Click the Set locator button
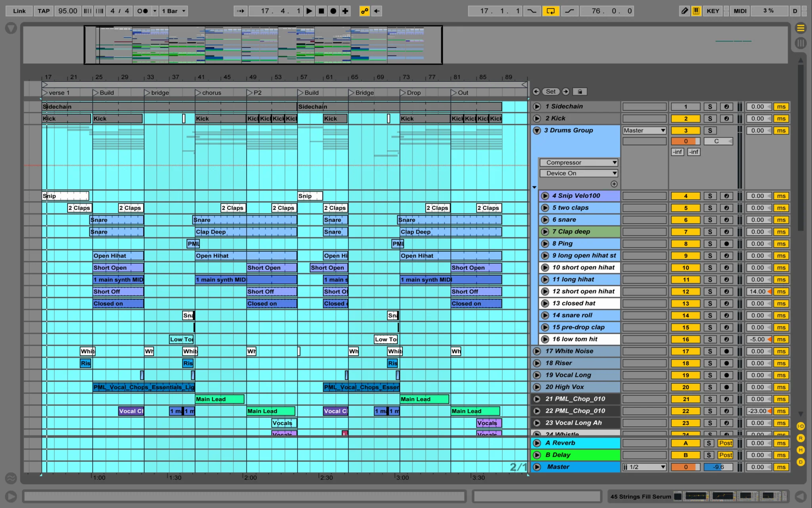The image size is (812, 508). pos(551,92)
